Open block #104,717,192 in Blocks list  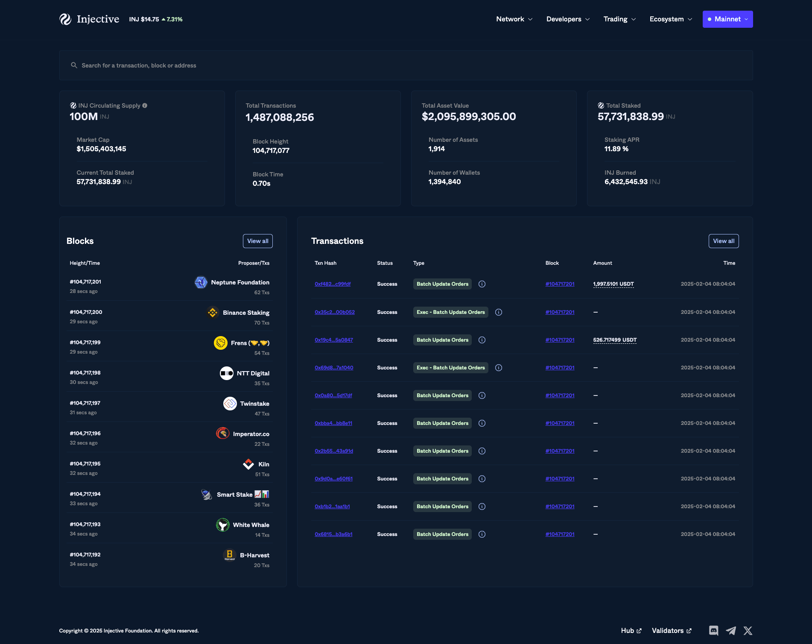(85, 555)
